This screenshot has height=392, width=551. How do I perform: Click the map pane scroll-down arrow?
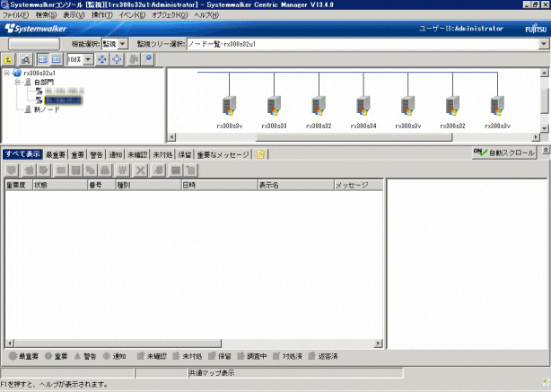(545, 128)
